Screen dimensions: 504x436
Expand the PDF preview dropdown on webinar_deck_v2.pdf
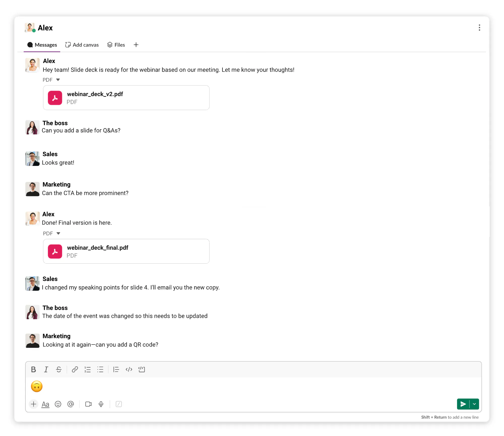click(58, 80)
